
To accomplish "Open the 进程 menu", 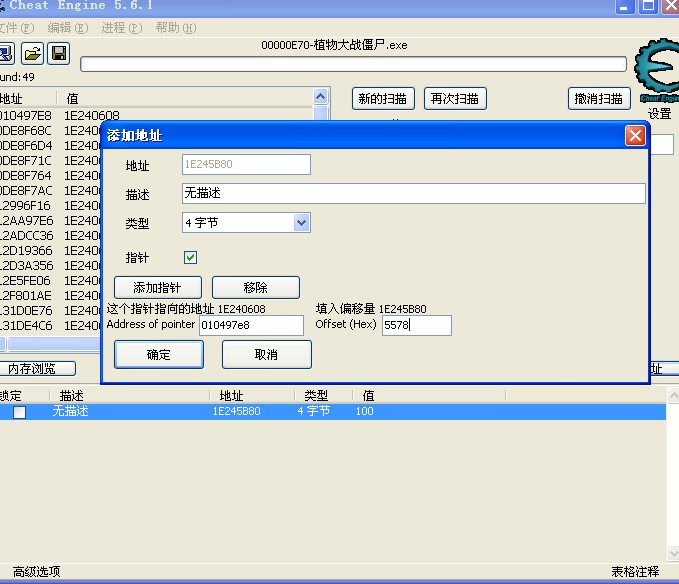I will coord(122,28).
